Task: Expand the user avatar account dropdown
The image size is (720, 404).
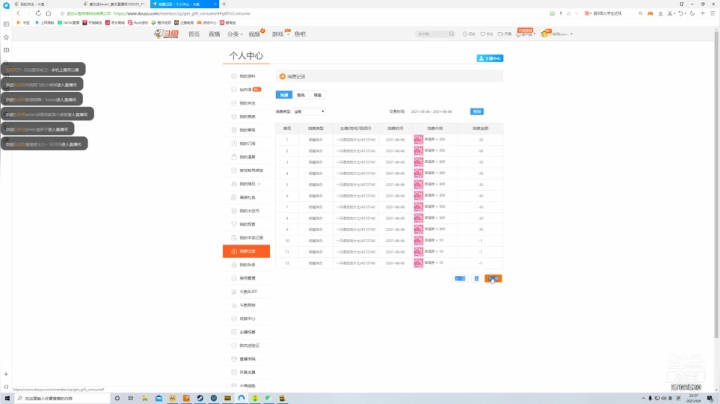Action: point(557,34)
